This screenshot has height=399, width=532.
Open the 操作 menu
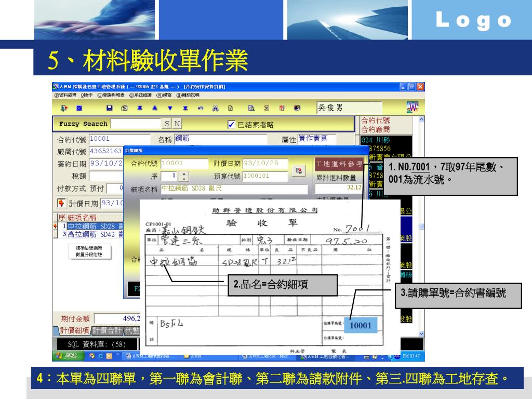87,96
